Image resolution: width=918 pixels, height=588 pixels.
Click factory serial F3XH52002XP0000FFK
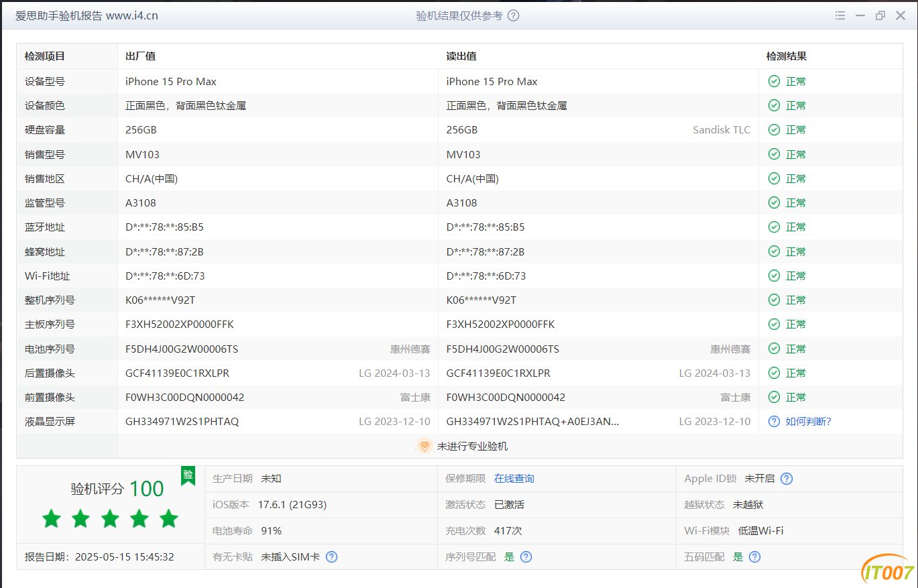tap(180, 325)
